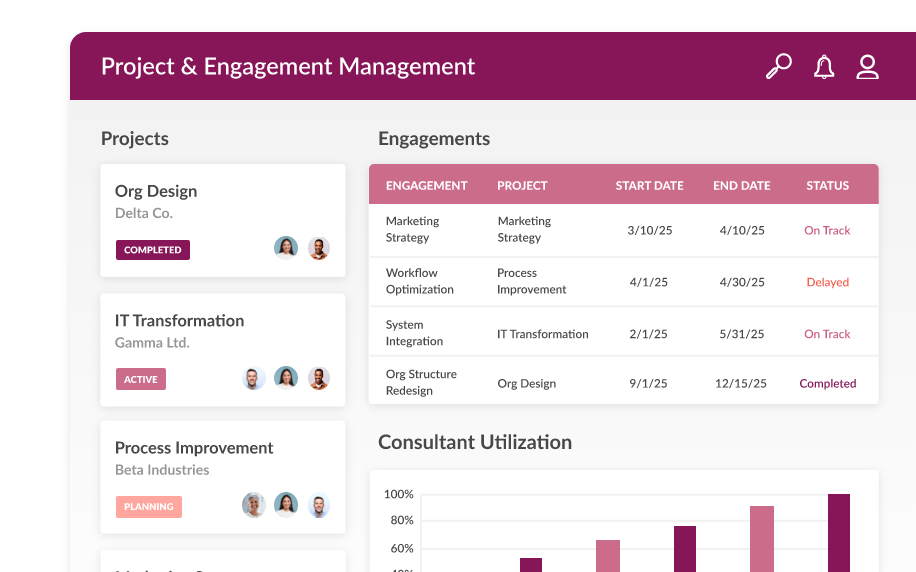Click start date 2/1/25
Image resolution: width=916 pixels, height=572 pixels.
point(648,334)
